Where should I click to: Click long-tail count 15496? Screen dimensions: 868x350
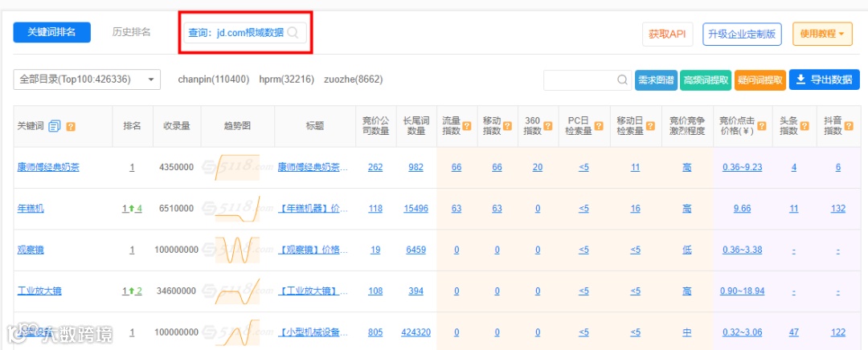coord(416,209)
